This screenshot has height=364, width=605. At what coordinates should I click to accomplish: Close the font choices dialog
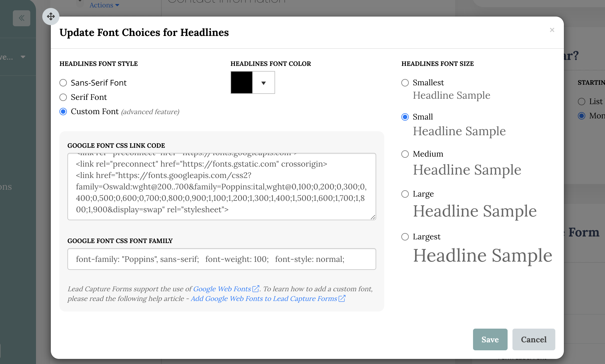point(552,30)
